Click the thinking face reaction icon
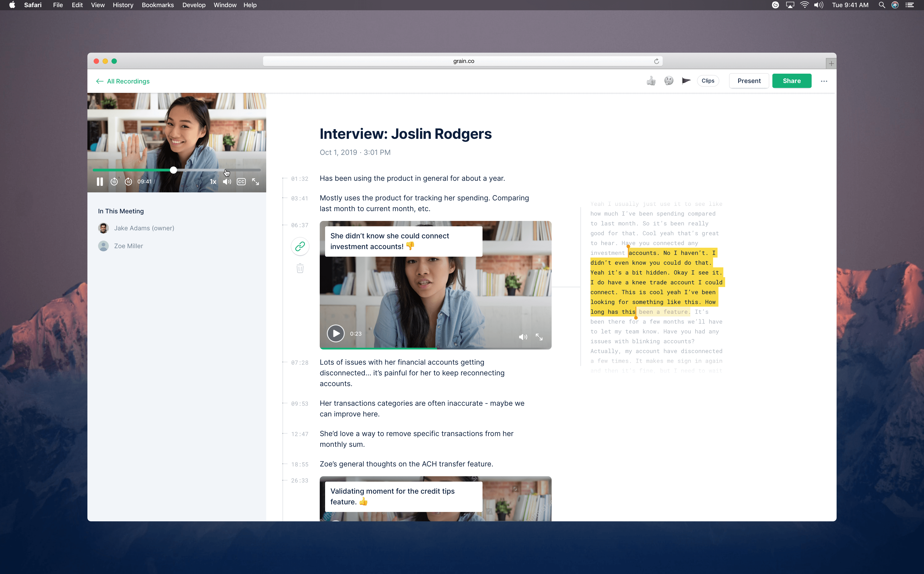This screenshot has height=574, width=924. pyautogui.click(x=669, y=81)
